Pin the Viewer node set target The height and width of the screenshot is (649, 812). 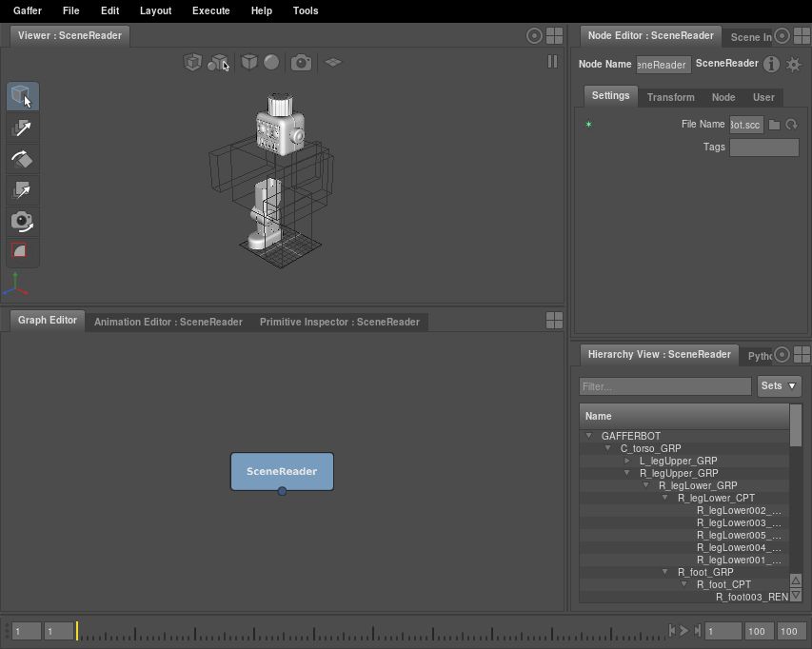534,36
